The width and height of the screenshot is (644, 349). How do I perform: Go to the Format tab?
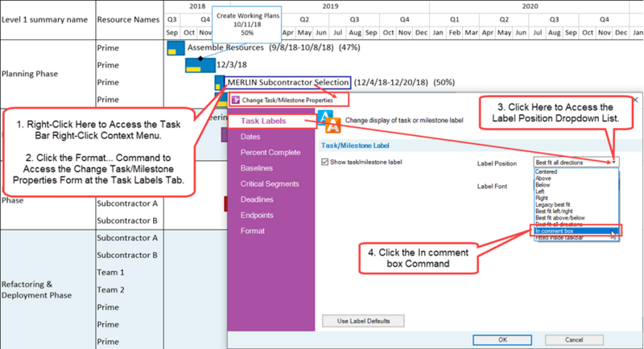coord(252,231)
